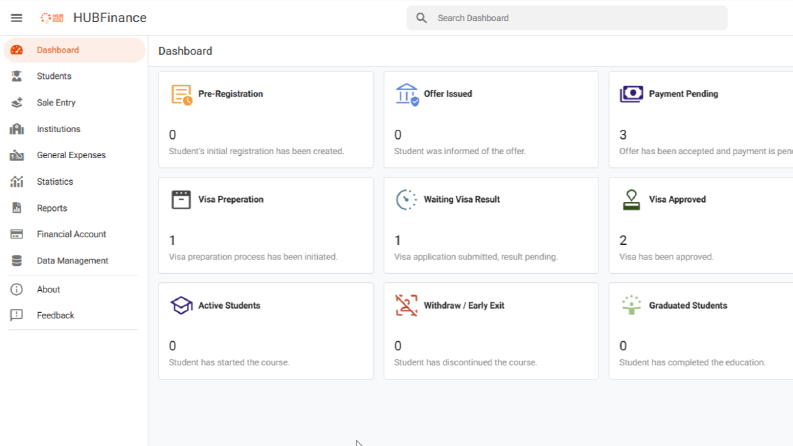
Task: Open the About page
Action: [74, 289]
